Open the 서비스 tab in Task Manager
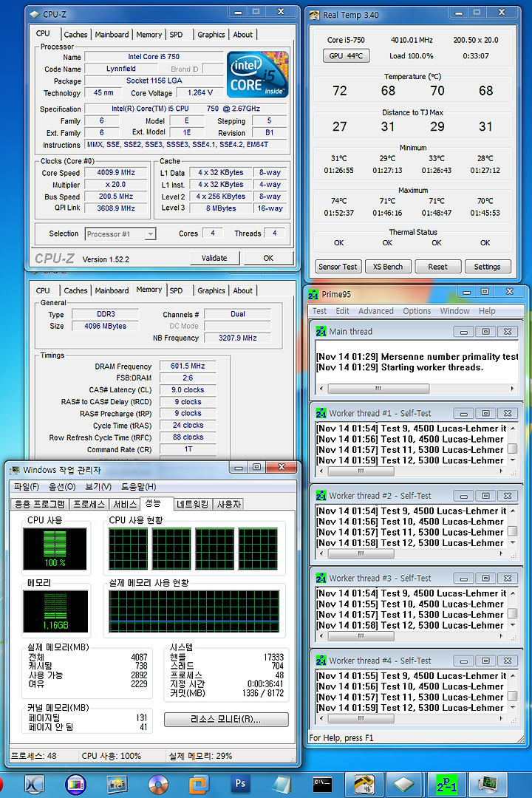Viewport: 532px width, 798px height. (x=125, y=504)
